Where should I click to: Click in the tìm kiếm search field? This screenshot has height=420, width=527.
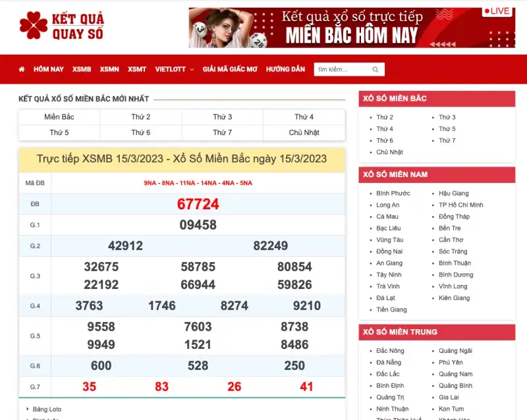pos(341,69)
